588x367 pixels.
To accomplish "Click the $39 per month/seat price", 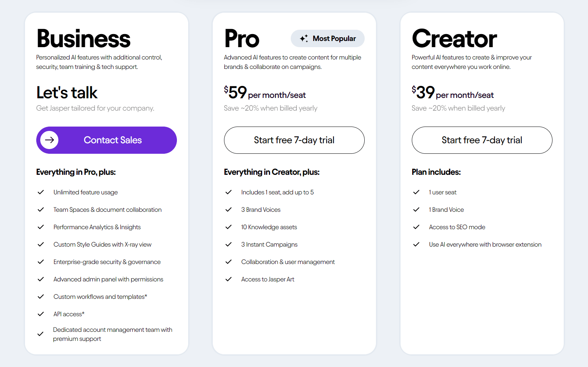I will [452, 93].
